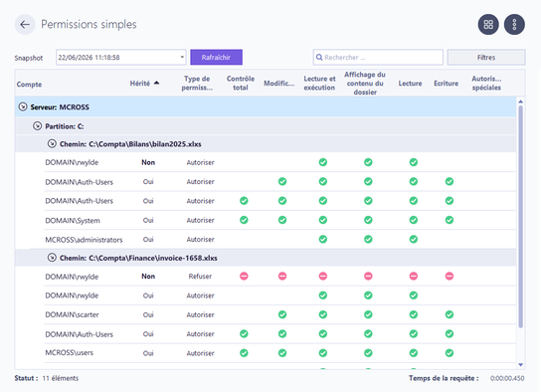Click Affichage du contenu denied icon, Refuser row
The width and height of the screenshot is (541, 392).
[368, 276]
